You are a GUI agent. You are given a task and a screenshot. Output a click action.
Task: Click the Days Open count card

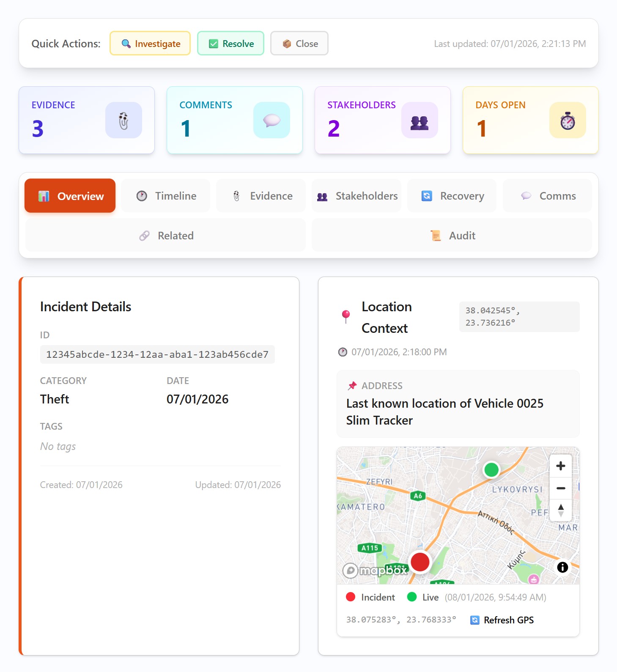point(531,120)
